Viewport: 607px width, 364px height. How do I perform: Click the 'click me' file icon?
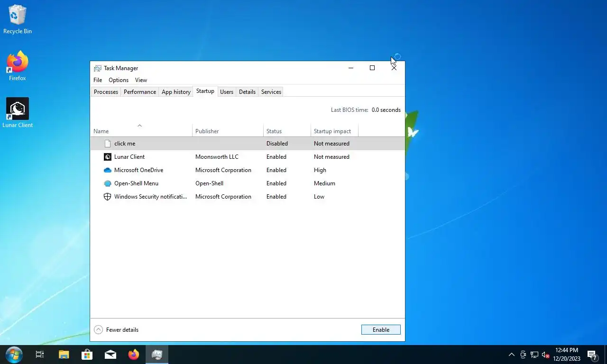pyautogui.click(x=107, y=144)
